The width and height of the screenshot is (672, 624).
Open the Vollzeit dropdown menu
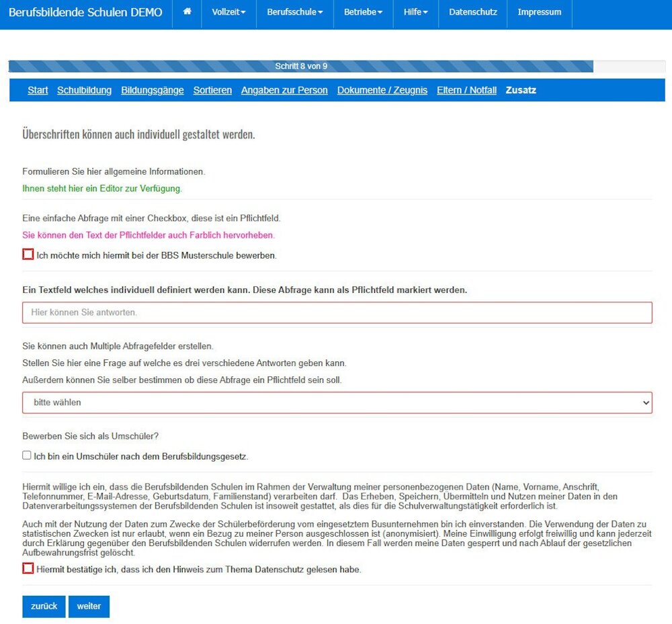tap(228, 12)
